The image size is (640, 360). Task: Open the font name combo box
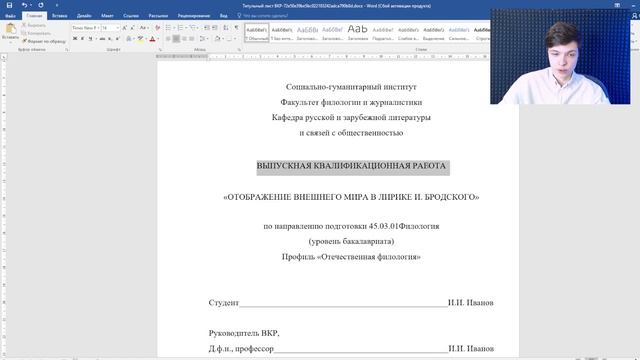click(86, 28)
